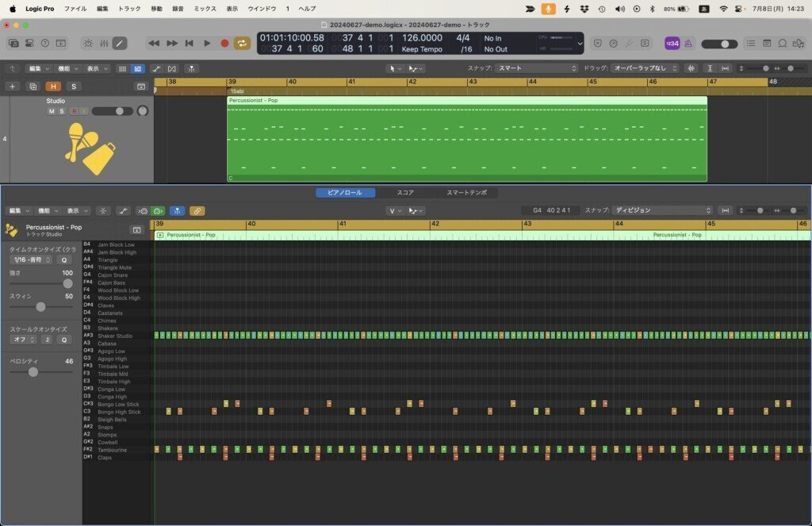
Task: Adjust the スウィン swing slider
Action: pyautogui.click(x=41, y=307)
